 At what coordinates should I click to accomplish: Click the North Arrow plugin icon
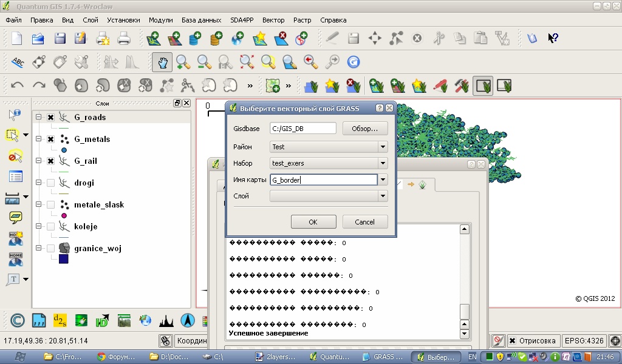pos(187,321)
